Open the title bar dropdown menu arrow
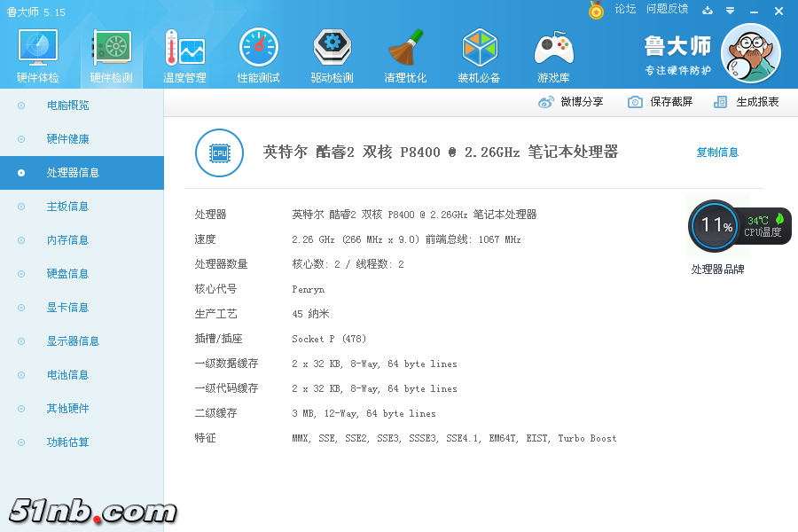 731,11
